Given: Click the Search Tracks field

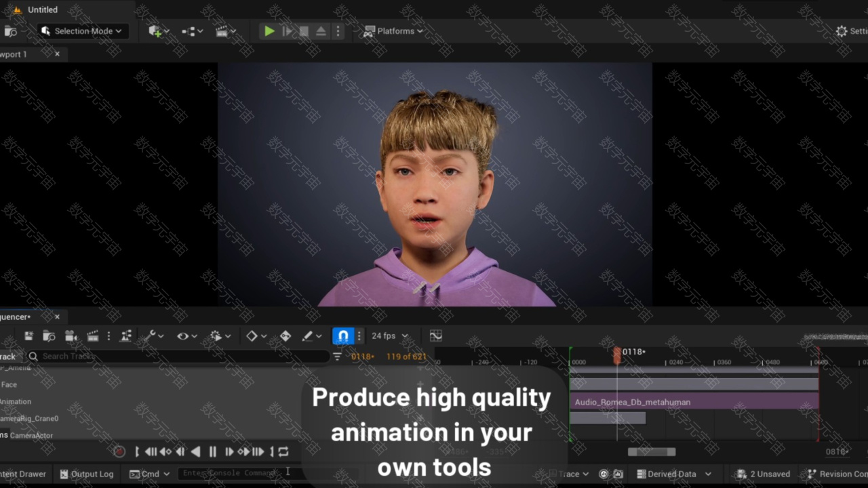Looking at the screenshot, I should (178, 357).
